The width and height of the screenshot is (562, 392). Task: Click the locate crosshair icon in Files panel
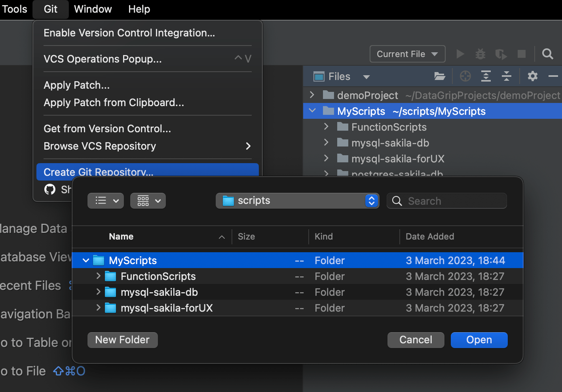click(x=465, y=76)
